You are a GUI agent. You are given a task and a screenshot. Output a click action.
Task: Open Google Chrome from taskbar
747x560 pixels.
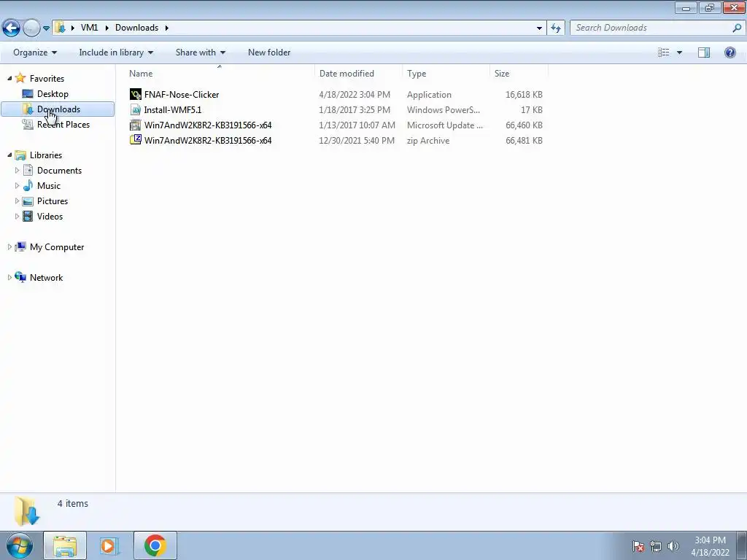click(155, 545)
